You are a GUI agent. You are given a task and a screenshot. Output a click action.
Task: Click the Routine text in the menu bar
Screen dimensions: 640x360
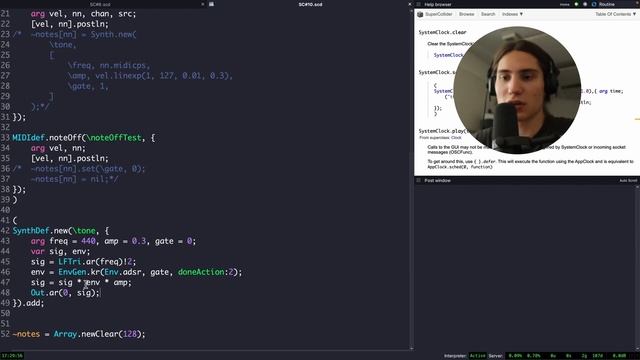[607, 4]
